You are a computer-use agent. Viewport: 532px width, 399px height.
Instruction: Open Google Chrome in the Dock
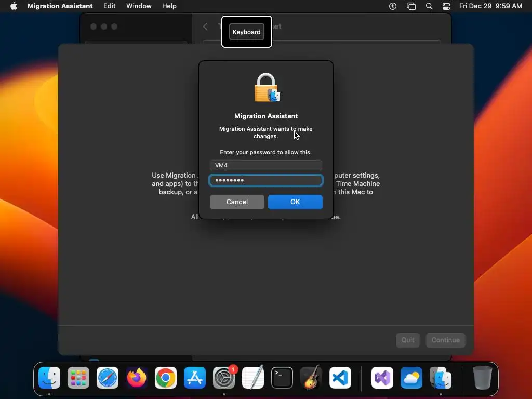pos(166,378)
